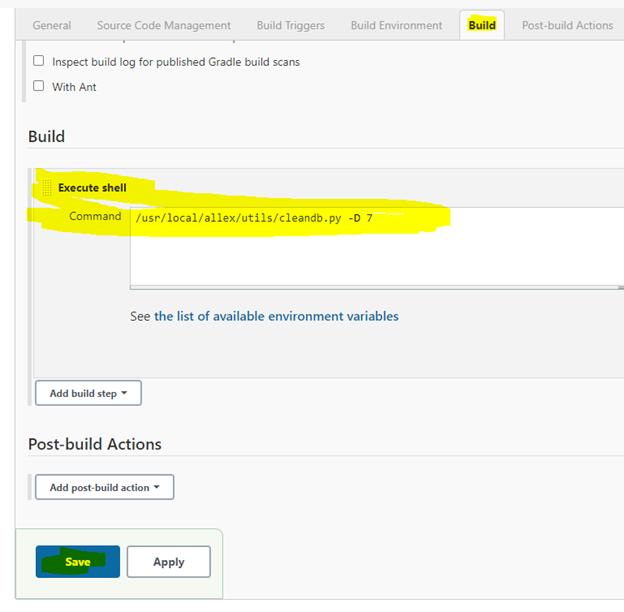Select the Build Environment tab
This screenshot has width=624, height=612.
point(396,25)
